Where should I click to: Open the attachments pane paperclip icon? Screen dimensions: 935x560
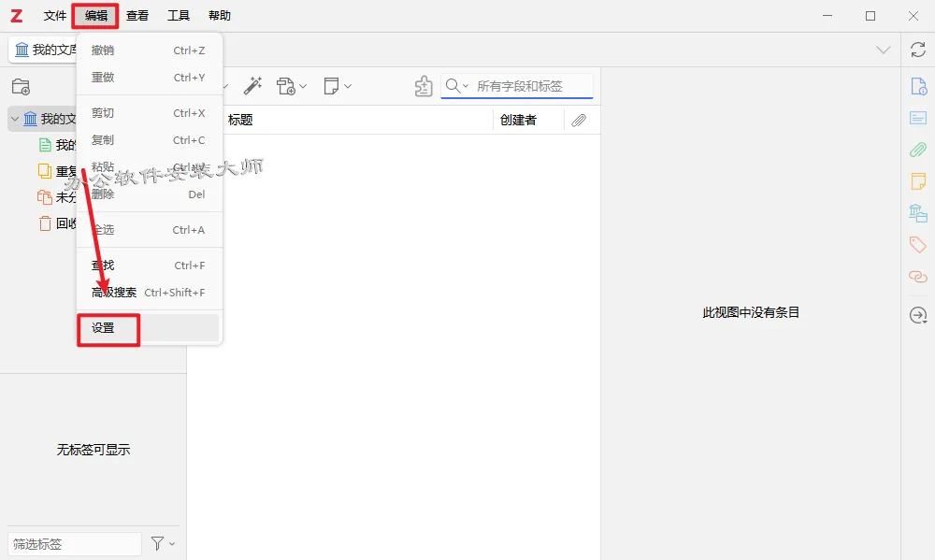coord(918,150)
